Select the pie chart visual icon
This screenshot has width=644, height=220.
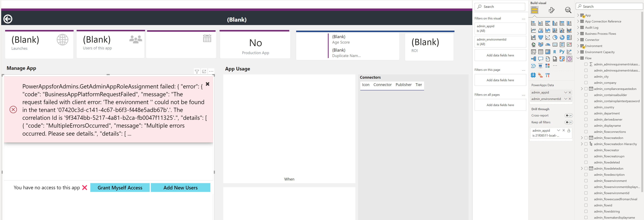[555, 37]
